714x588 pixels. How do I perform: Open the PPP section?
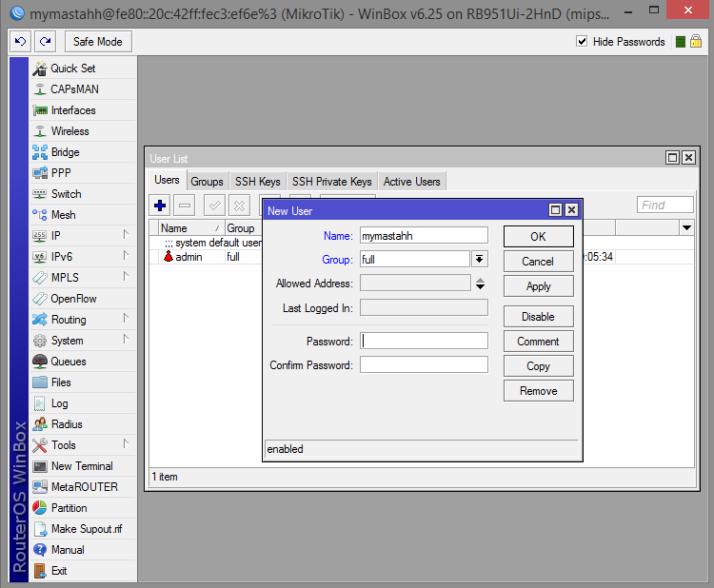click(83, 173)
